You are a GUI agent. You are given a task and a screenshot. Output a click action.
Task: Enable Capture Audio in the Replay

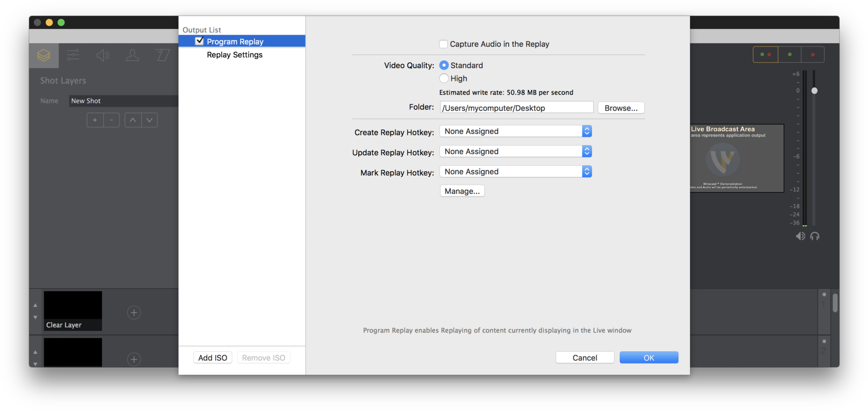point(443,44)
